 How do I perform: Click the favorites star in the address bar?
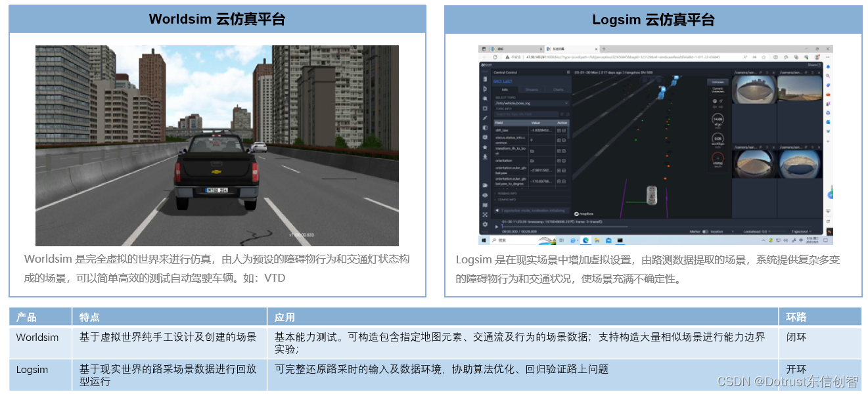(x=764, y=57)
